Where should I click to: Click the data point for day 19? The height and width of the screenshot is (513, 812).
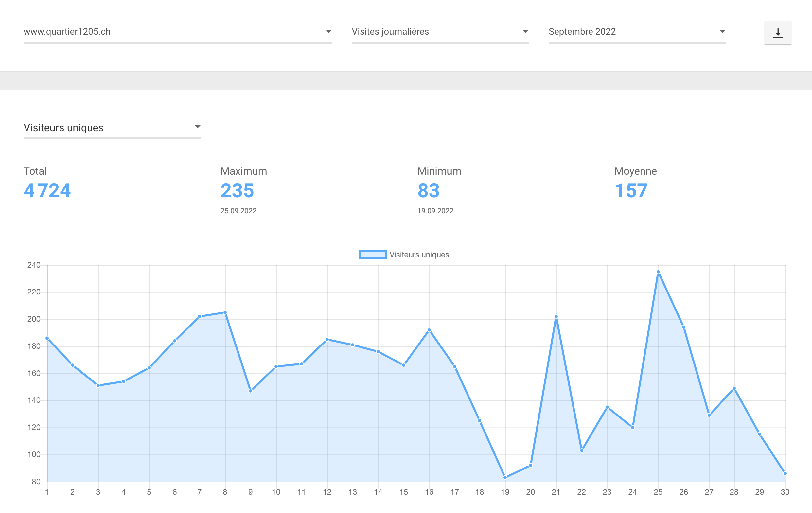click(x=505, y=478)
